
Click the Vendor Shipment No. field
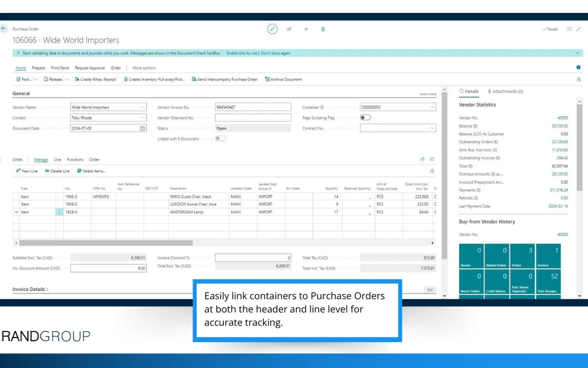coord(253,118)
